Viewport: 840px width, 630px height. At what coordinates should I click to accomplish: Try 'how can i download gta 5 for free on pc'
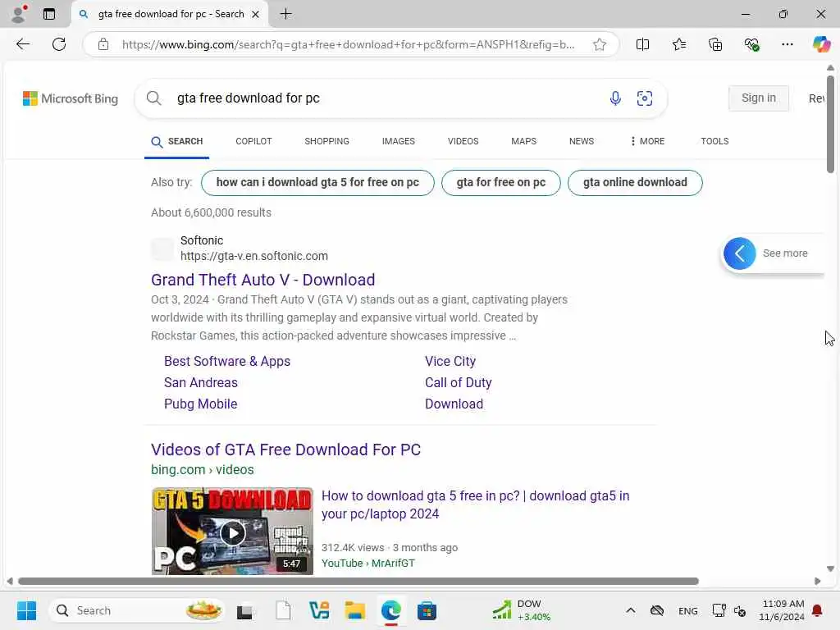pyautogui.click(x=317, y=183)
